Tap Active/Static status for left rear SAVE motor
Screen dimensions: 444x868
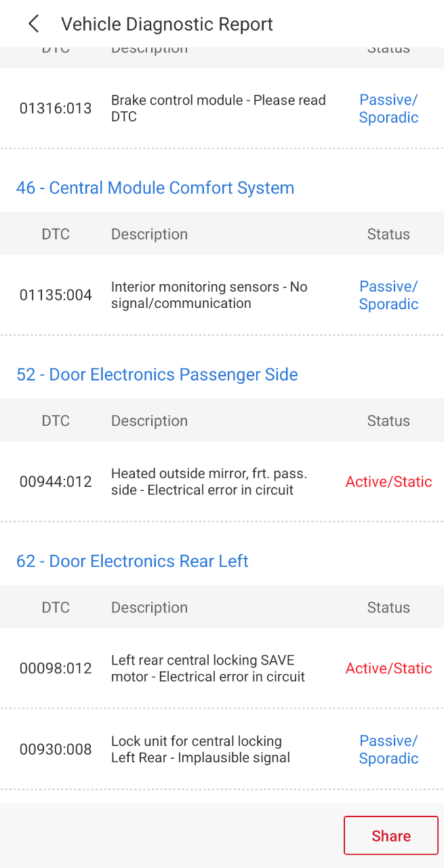point(388,668)
